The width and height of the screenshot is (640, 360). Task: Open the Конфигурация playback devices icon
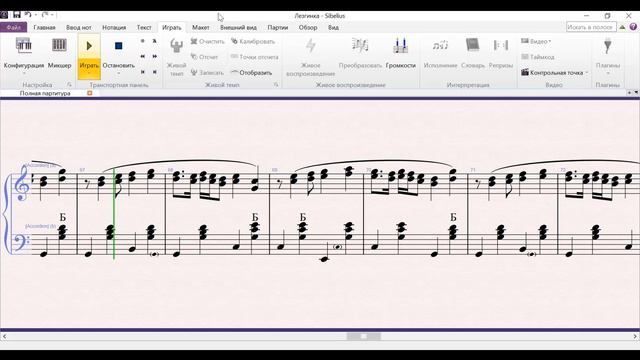(24, 45)
